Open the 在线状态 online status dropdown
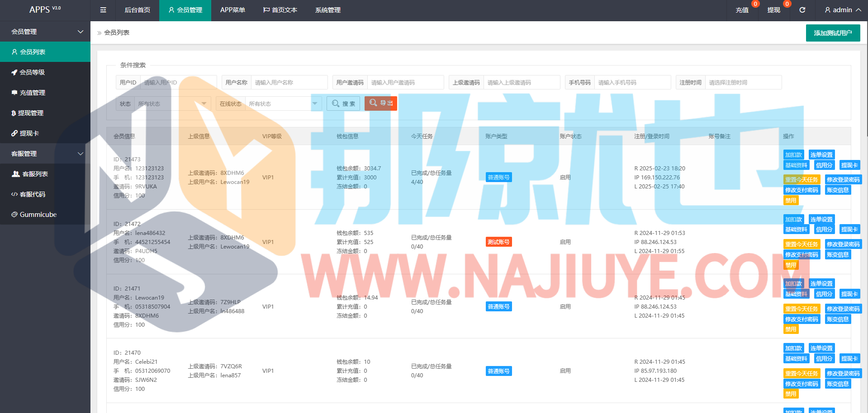Image resolution: width=868 pixels, height=413 pixels. 283,104
